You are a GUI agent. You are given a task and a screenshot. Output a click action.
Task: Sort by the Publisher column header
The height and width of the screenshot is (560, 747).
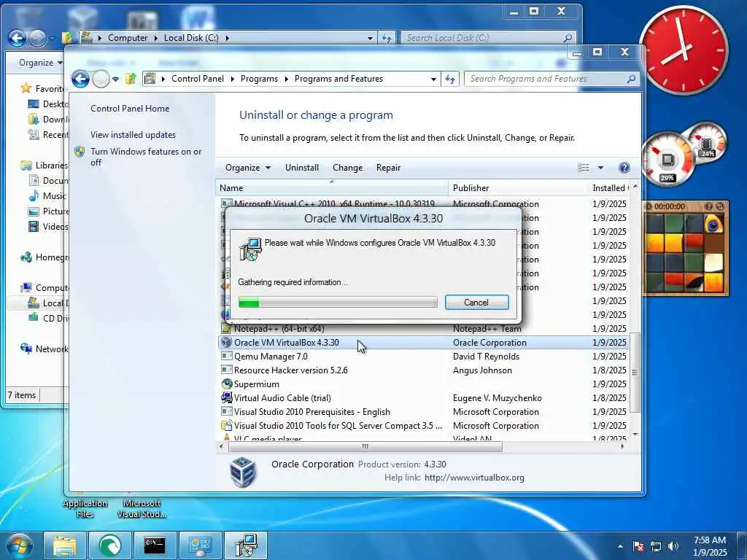tap(517, 187)
